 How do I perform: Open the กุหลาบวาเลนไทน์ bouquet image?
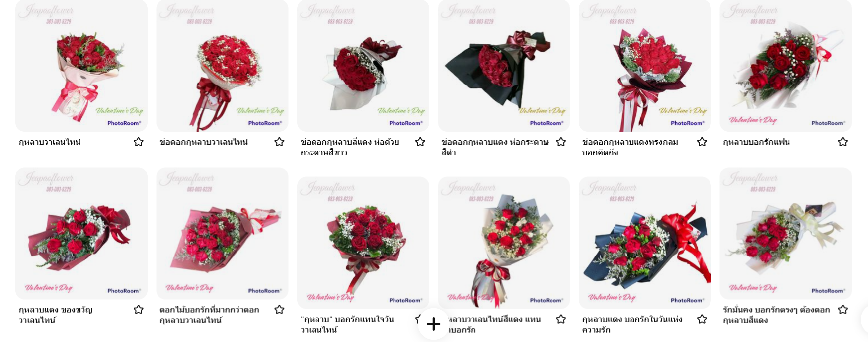(81, 66)
